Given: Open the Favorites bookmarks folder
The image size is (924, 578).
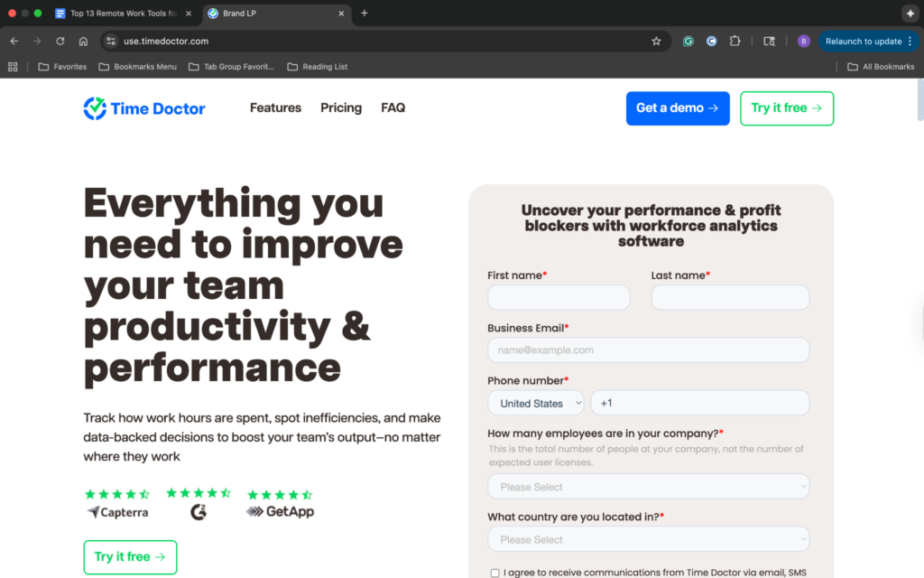Looking at the screenshot, I should pos(62,67).
